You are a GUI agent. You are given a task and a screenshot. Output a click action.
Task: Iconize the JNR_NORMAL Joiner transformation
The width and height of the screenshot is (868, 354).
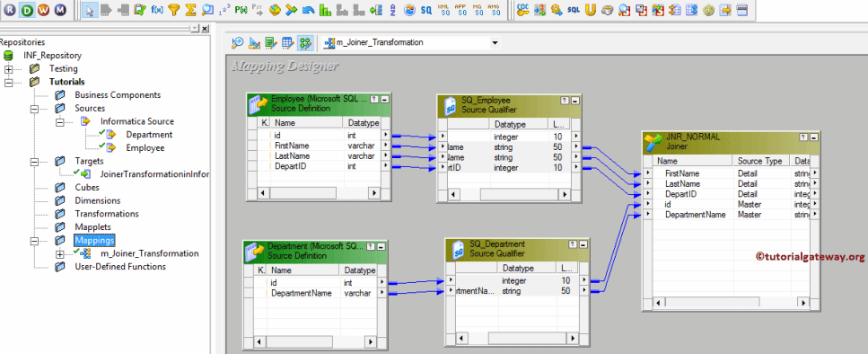tap(813, 137)
